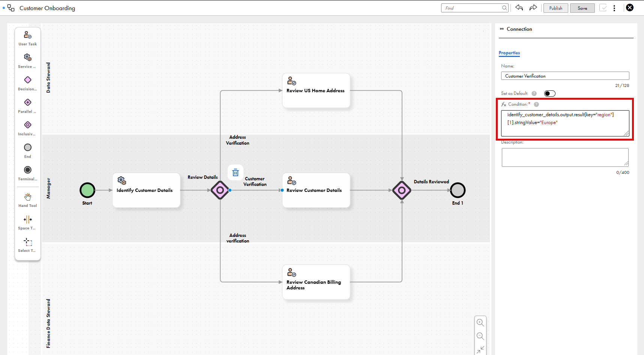Click lower Address verification connection label

pos(238,238)
